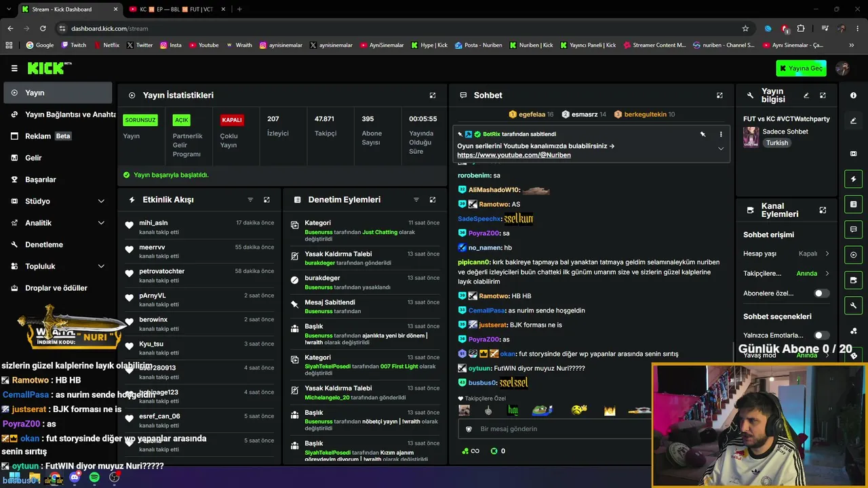Unpin the pinned BotRix chat message
This screenshot has height=488, width=868.
pos(703,134)
